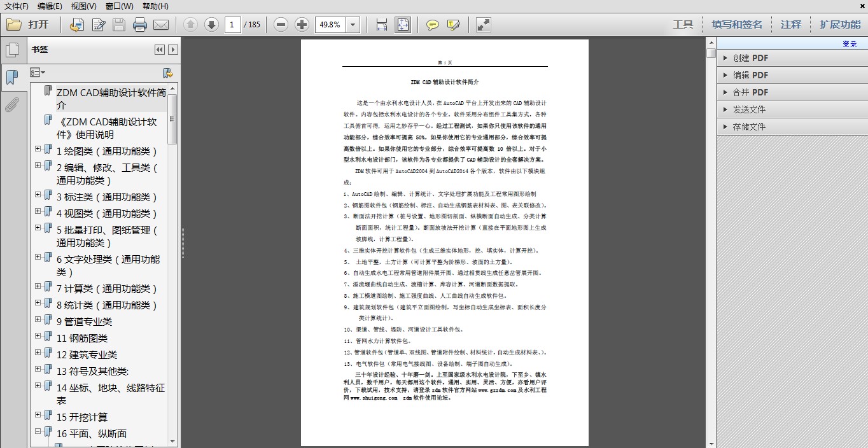Click the Open folder icon in toolbar
868x448 pixels.
click(13, 25)
